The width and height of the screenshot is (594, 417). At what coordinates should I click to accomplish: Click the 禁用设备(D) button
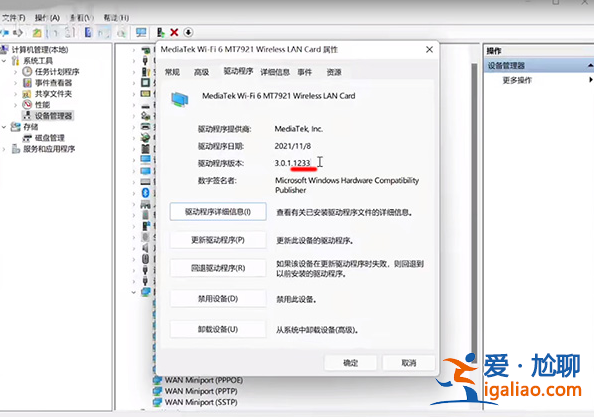pyautogui.click(x=218, y=299)
